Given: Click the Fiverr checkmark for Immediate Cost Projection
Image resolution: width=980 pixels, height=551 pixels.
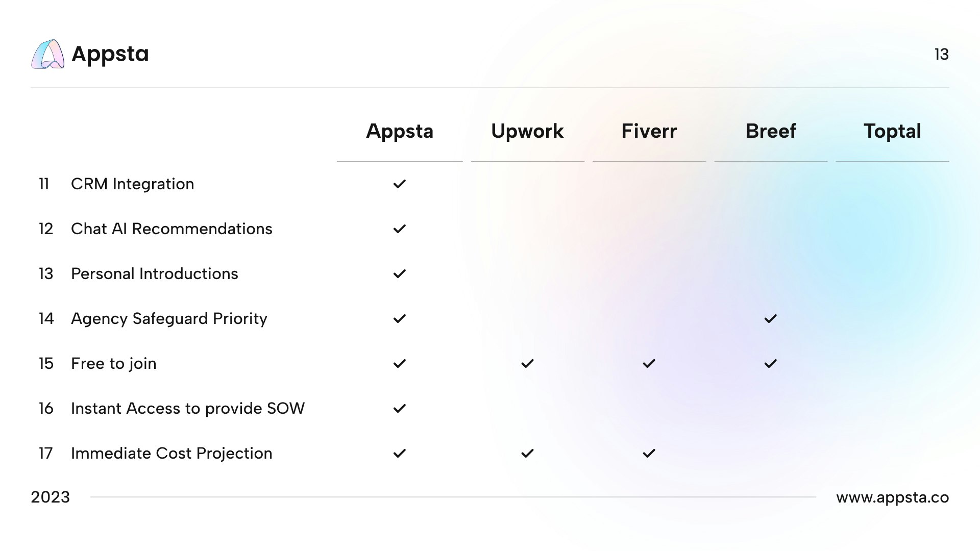Looking at the screenshot, I should point(649,453).
